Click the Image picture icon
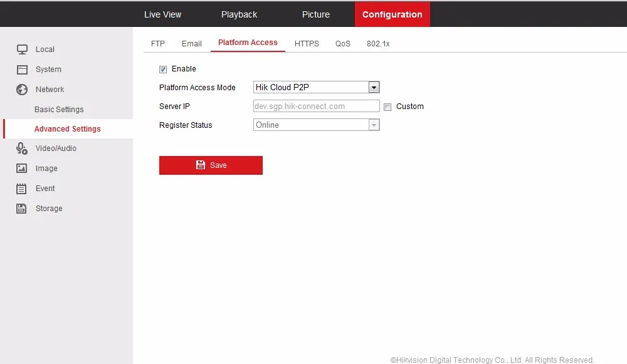The width and height of the screenshot is (627, 364). 21,168
